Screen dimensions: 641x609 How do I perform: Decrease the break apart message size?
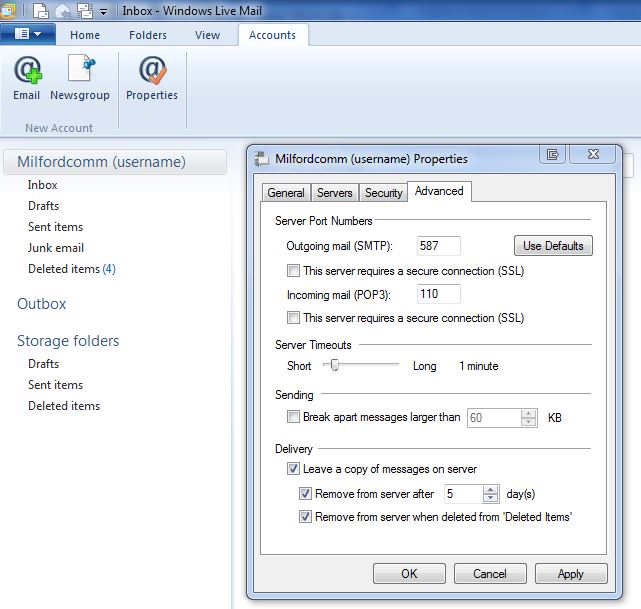tap(529, 422)
